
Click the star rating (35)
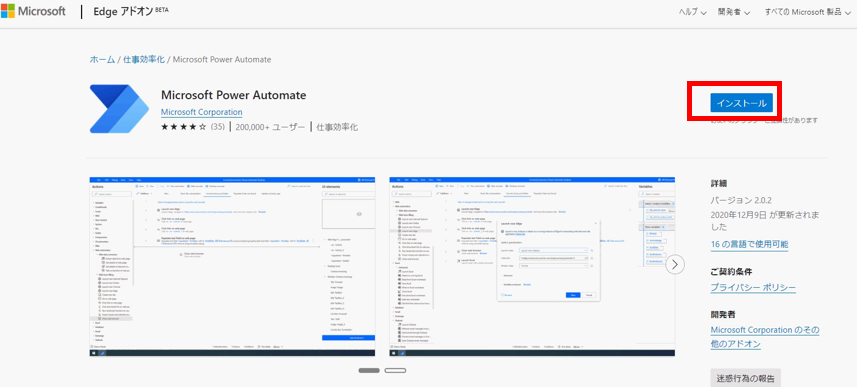192,127
